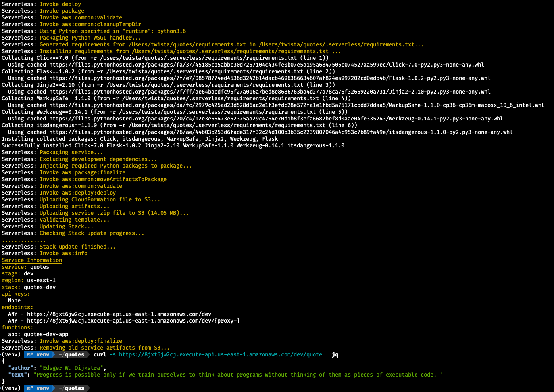Open the endpoint URL ending in /dev

pos(119,314)
